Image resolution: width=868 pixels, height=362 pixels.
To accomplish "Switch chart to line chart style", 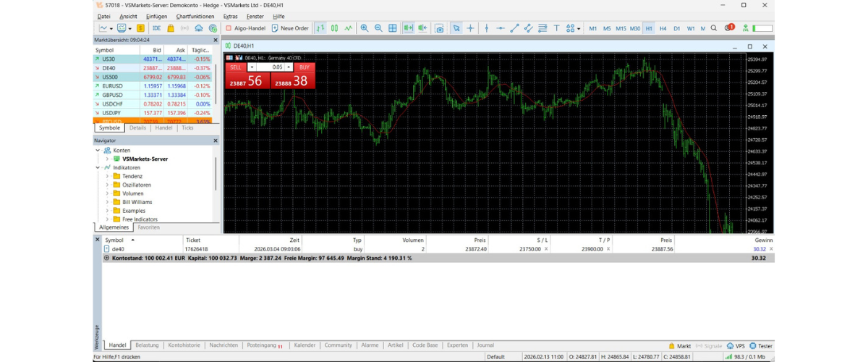I will pos(349,28).
